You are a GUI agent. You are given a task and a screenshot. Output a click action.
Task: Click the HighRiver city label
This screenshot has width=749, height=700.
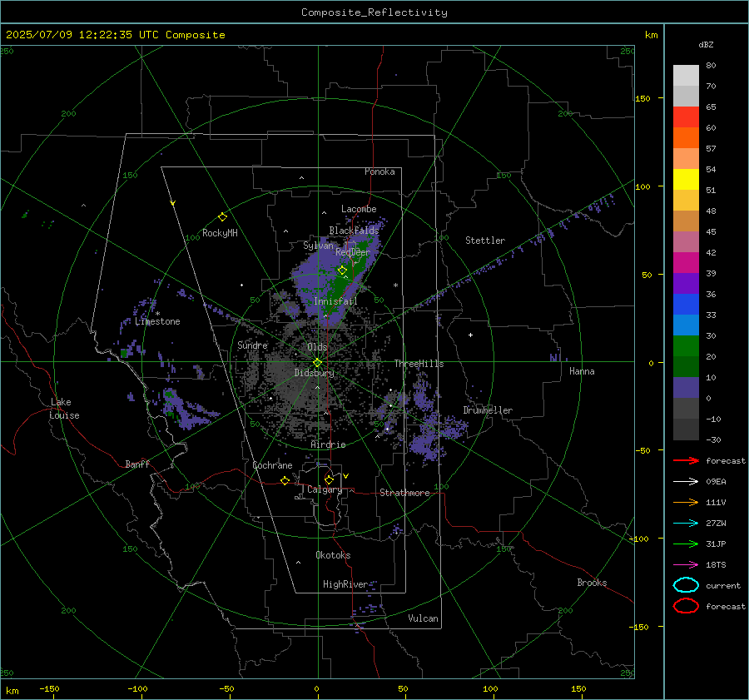[345, 584]
